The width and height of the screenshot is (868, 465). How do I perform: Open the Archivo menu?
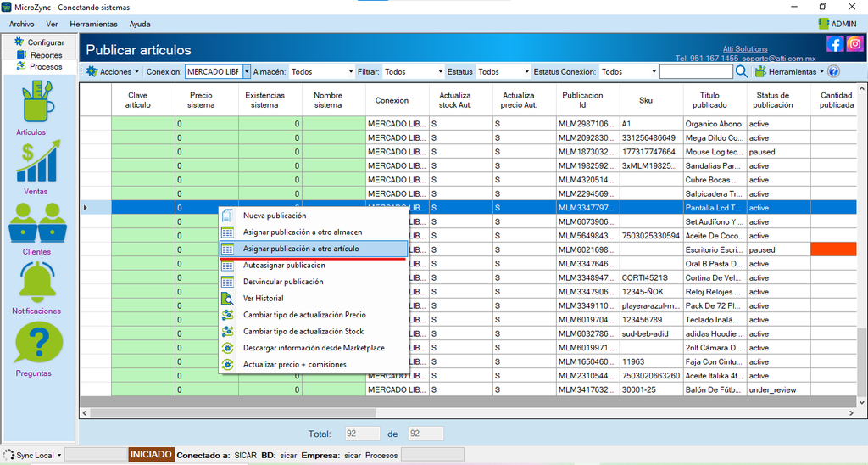[21, 24]
